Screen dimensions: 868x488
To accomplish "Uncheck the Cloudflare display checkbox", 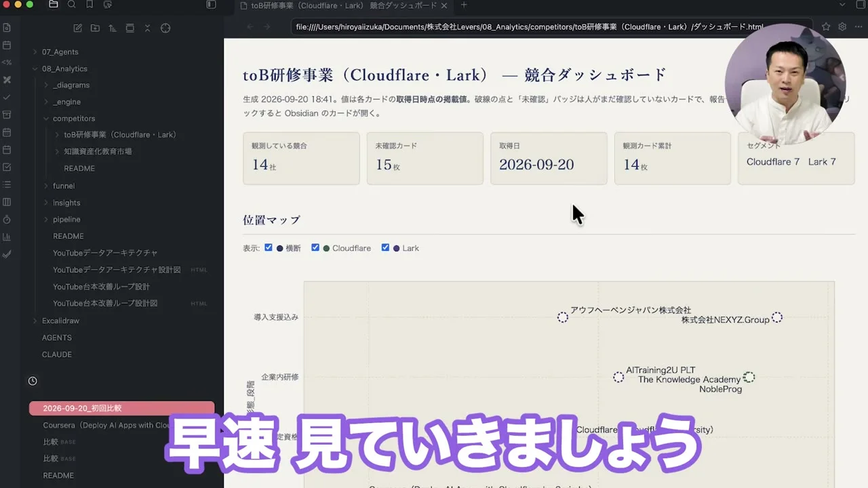I will click(x=315, y=247).
